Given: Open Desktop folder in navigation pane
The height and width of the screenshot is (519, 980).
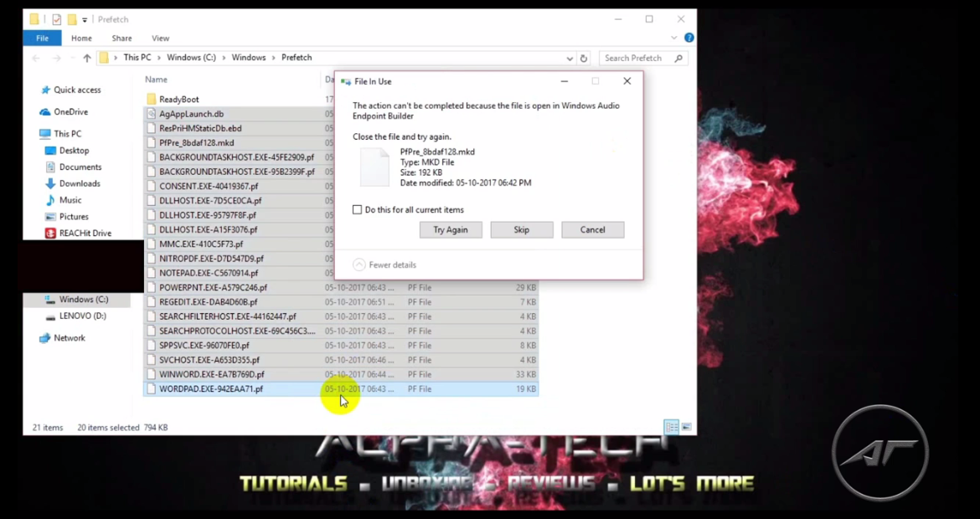Looking at the screenshot, I should tap(74, 151).
